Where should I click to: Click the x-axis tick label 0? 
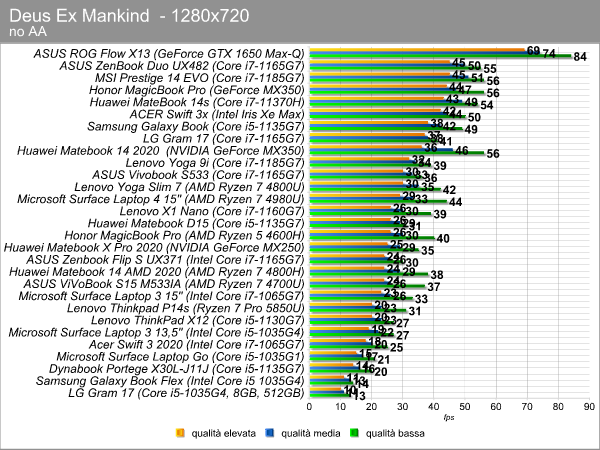[309, 407]
